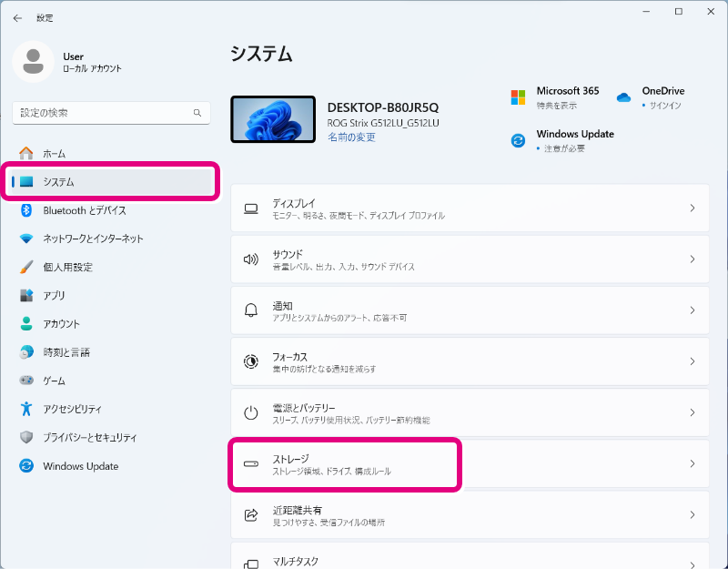Viewport: 728px width, 569px height.
Task: Click the プライバシーとセキュリティ shield icon
Action: pyautogui.click(x=26, y=437)
